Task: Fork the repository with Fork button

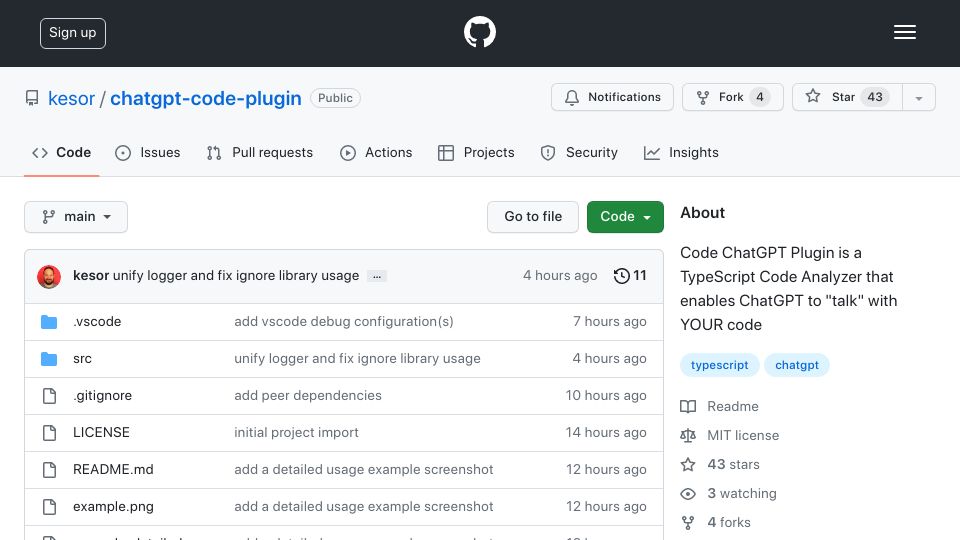Action: click(x=733, y=97)
